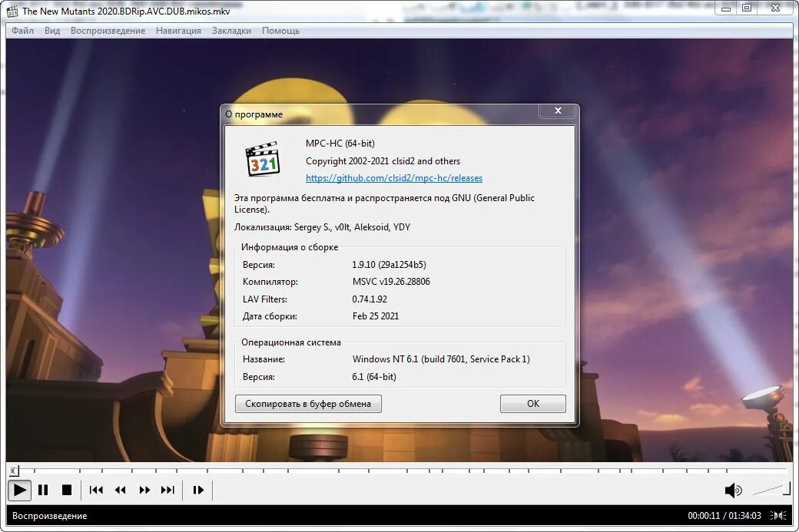Open the Вид menu
799x532 pixels.
pos(52,31)
